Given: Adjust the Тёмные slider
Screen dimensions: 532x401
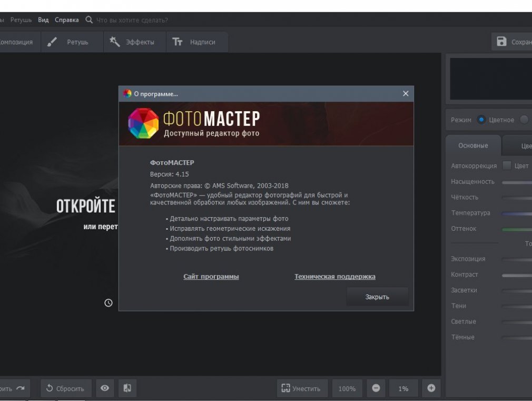Looking at the screenshot, I should [x=517, y=338].
